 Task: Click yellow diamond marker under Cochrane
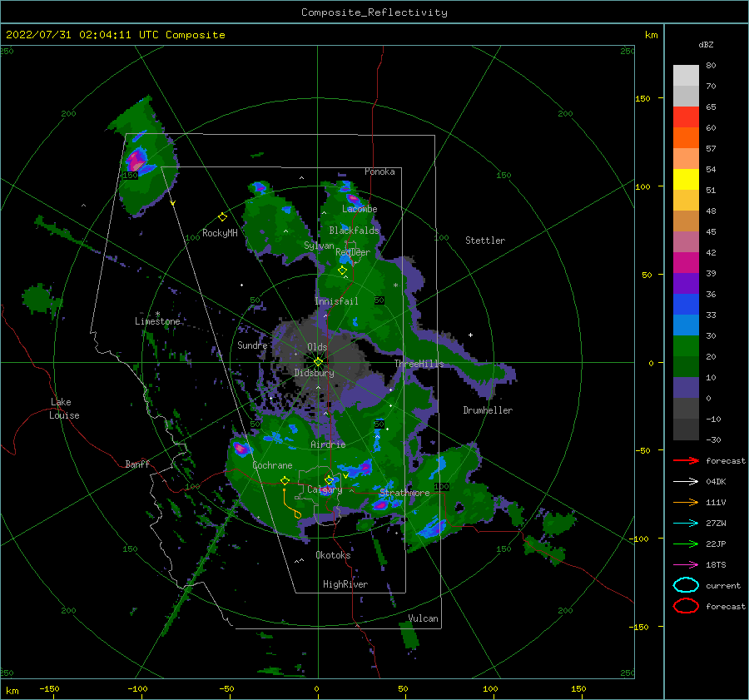pyautogui.click(x=285, y=480)
